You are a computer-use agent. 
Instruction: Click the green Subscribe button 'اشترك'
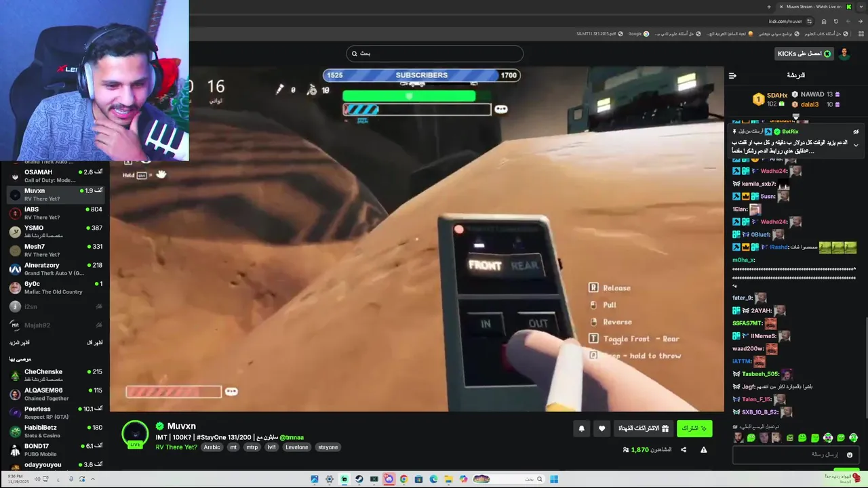[694, 428]
